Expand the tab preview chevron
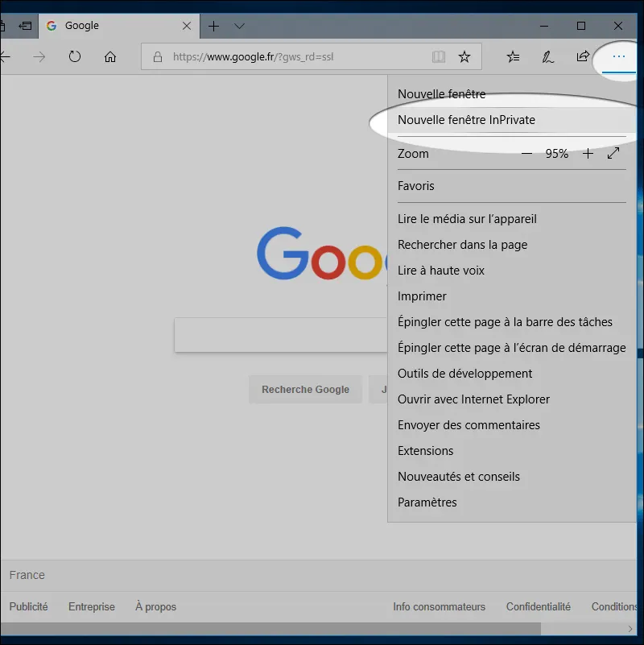644x645 pixels. [x=239, y=27]
